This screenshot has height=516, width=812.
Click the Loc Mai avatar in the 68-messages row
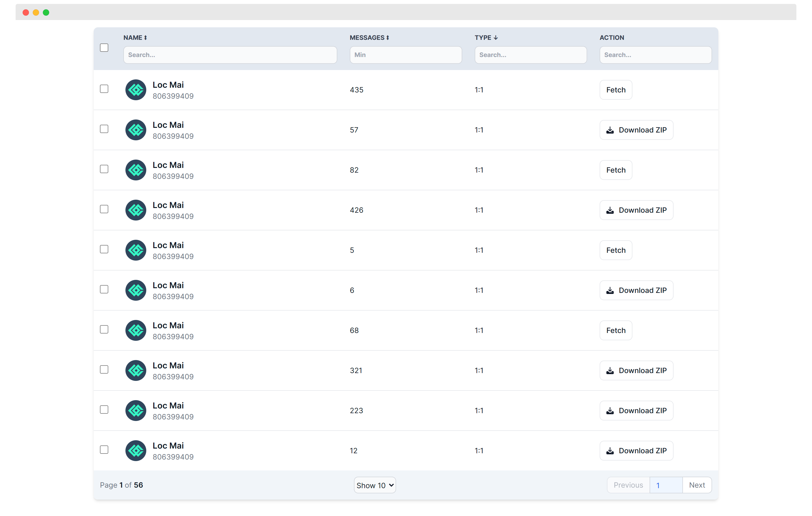pyautogui.click(x=136, y=330)
